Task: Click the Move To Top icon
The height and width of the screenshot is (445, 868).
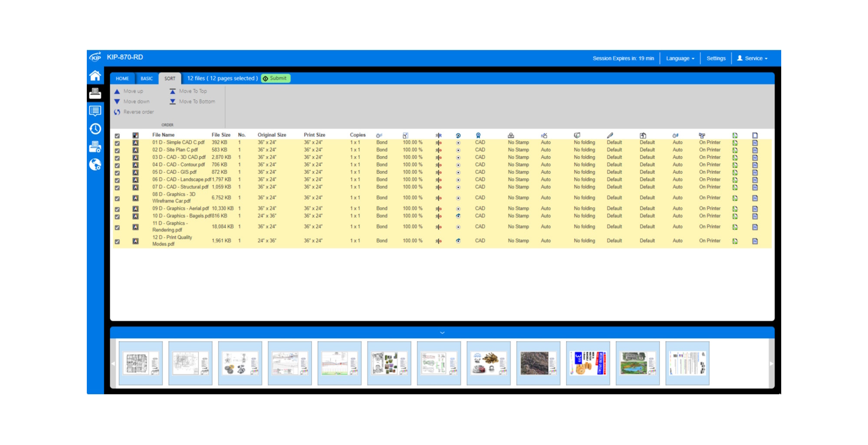Action: [173, 91]
